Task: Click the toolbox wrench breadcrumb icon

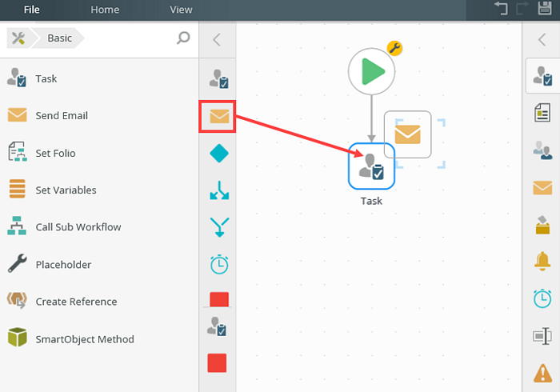Action: (x=18, y=38)
